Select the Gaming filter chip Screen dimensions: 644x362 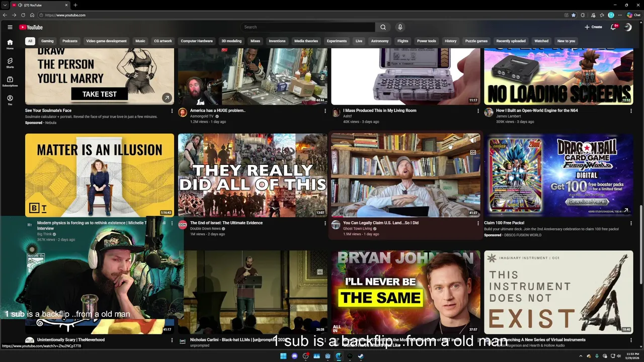coord(47,41)
